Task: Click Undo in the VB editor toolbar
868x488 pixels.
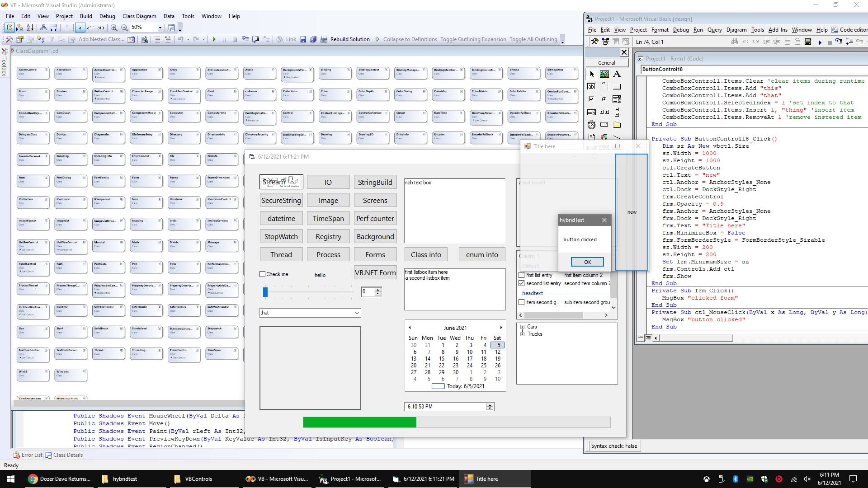Action: click(x=745, y=42)
